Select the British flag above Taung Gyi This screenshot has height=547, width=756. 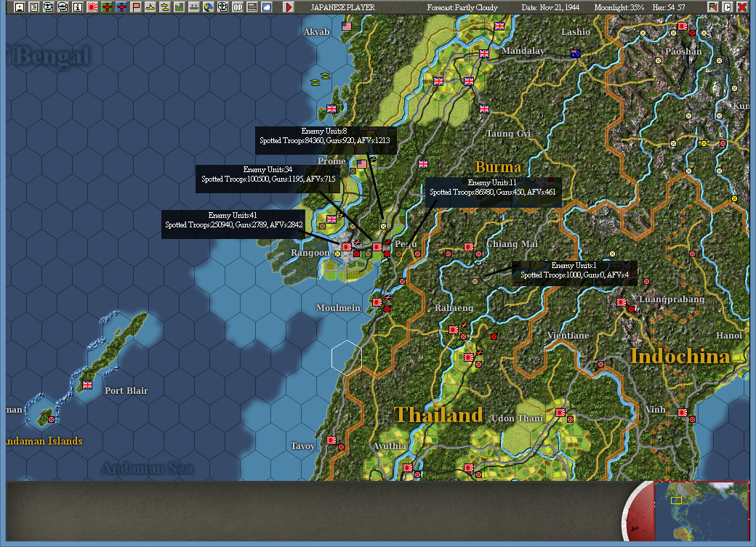click(484, 109)
